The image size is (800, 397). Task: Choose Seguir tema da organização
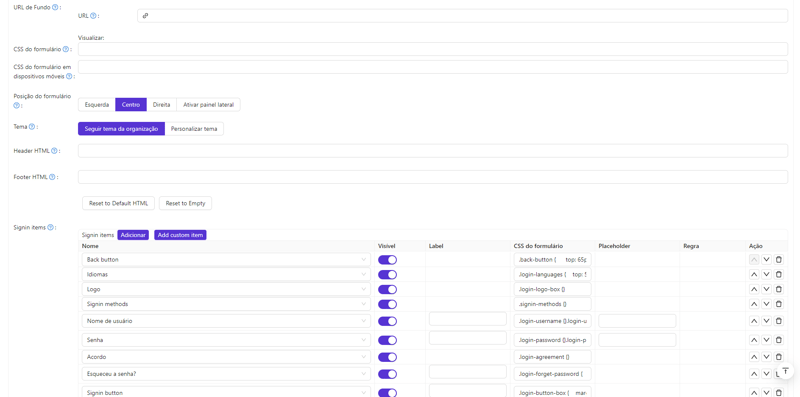click(121, 129)
